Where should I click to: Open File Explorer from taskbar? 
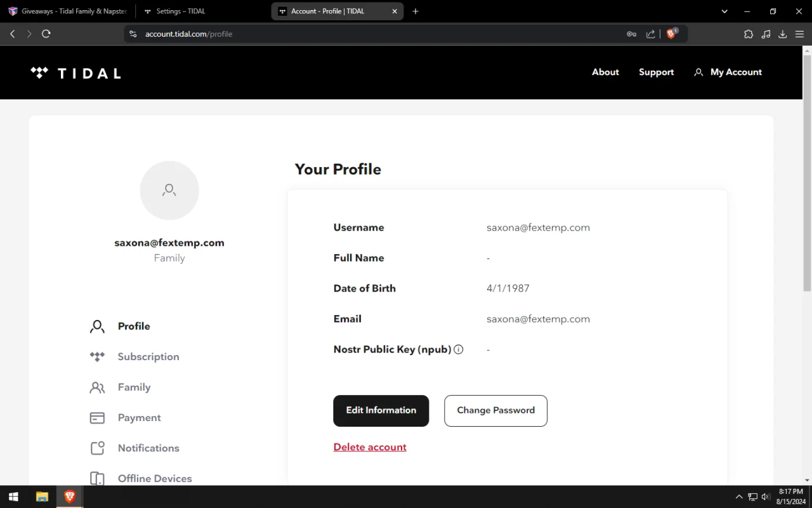click(42, 497)
